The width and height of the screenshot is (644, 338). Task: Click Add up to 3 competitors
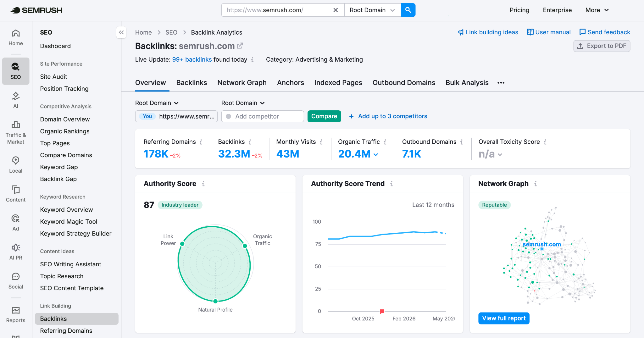click(388, 116)
